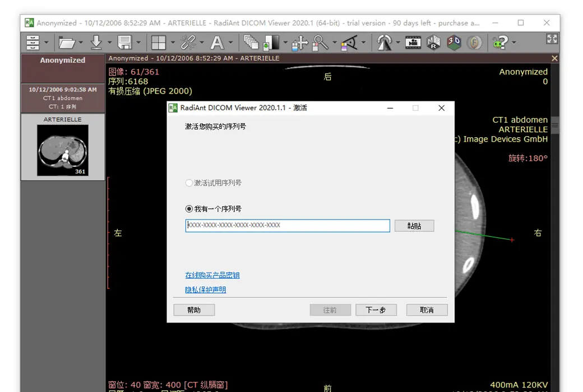Select the pan move arrows tool

click(300, 43)
